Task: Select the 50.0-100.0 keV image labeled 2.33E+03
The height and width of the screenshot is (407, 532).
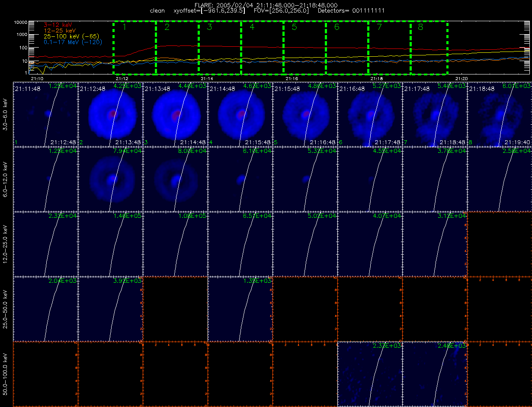Action: pyautogui.click(x=370, y=374)
